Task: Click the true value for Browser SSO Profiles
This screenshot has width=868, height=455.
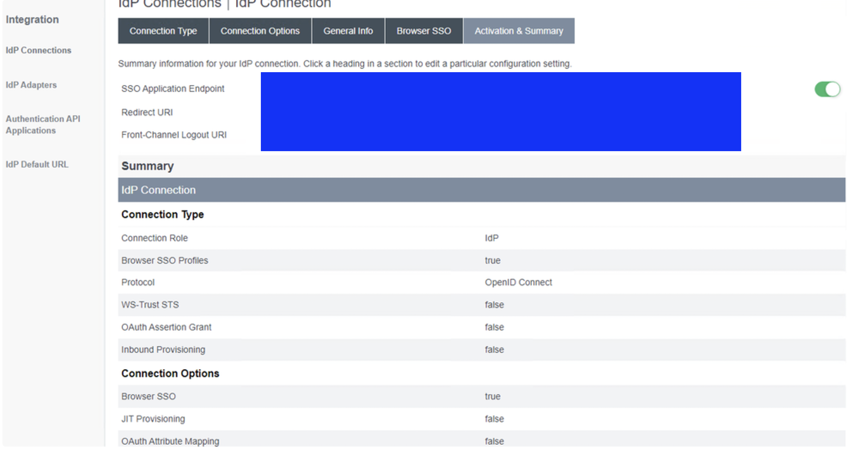Action: click(x=492, y=261)
